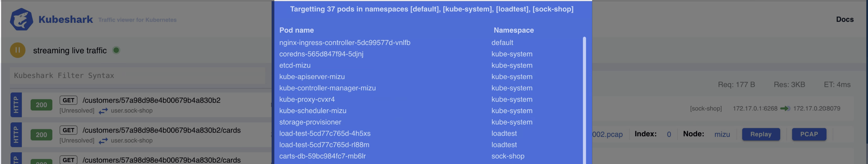The image size is (868, 164).
Task: Click the green arrow between IP addresses
Action: [x=785, y=109]
